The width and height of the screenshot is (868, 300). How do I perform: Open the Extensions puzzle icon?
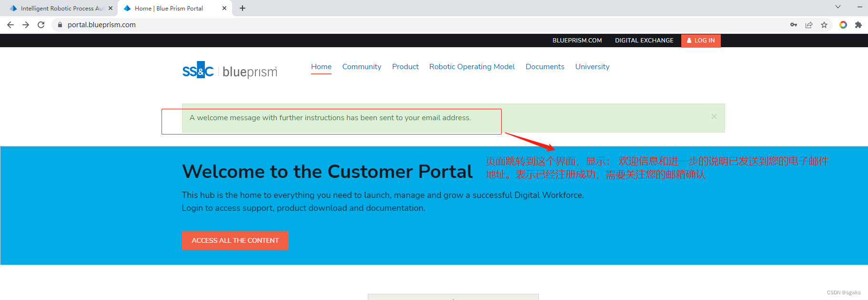tap(858, 25)
